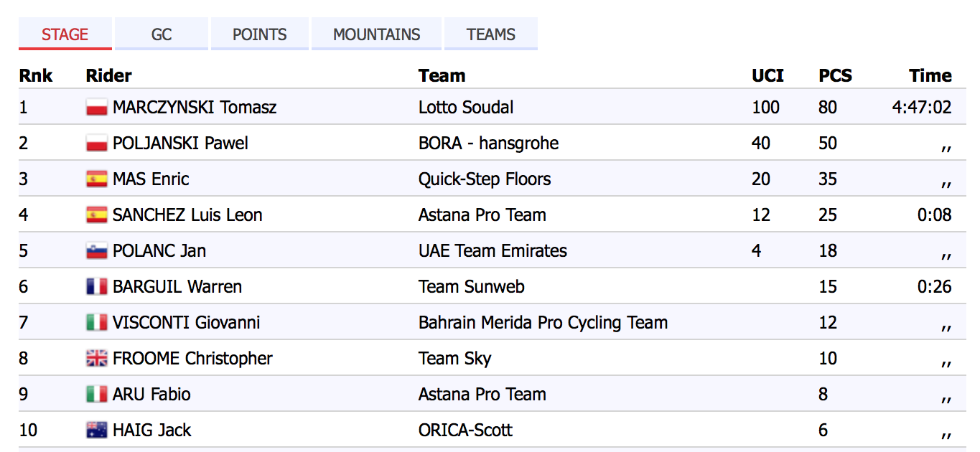Visit the Lotto Soudal team page
Viewport: 980px width, 452px height.
(466, 108)
